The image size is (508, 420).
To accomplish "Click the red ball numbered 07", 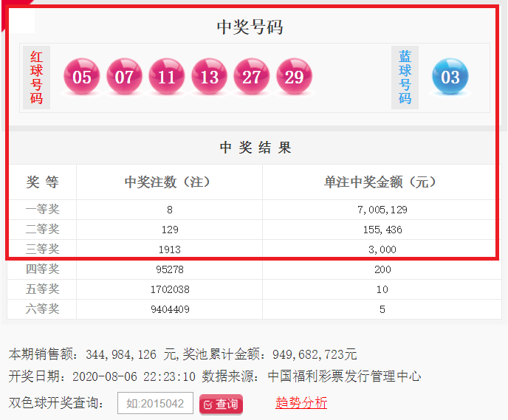I will tap(124, 77).
